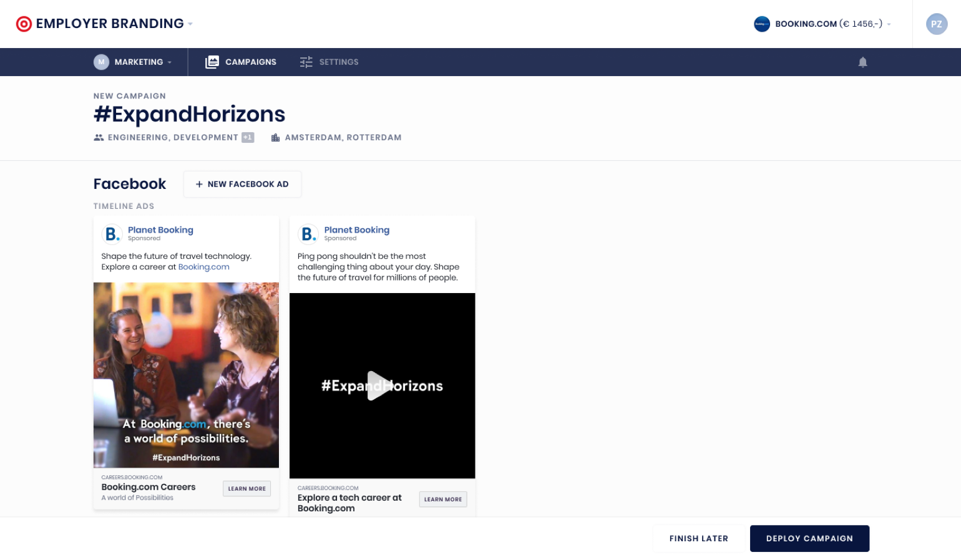The height and width of the screenshot is (560, 961).
Task: Click Finish Later
Action: click(698, 538)
